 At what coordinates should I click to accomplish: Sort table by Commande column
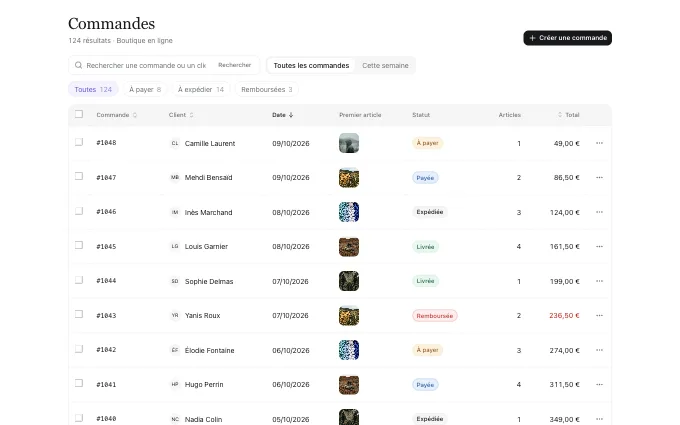117,115
